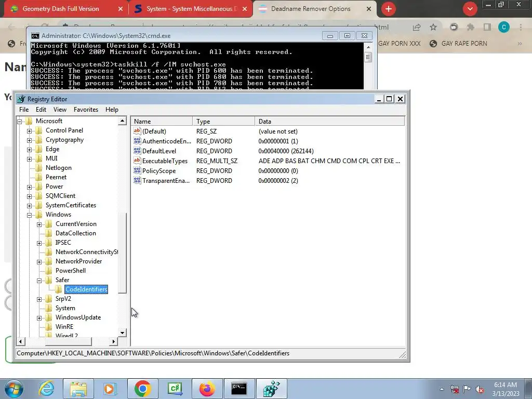Open the Edit menu in Registry Editor
The width and height of the screenshot is (532, 399).
(x=41, y=110)
